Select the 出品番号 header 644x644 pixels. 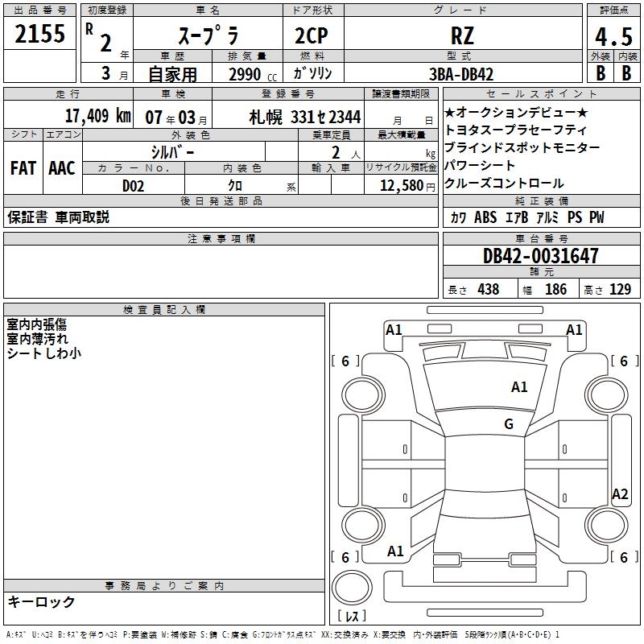(x=39, y=10)
